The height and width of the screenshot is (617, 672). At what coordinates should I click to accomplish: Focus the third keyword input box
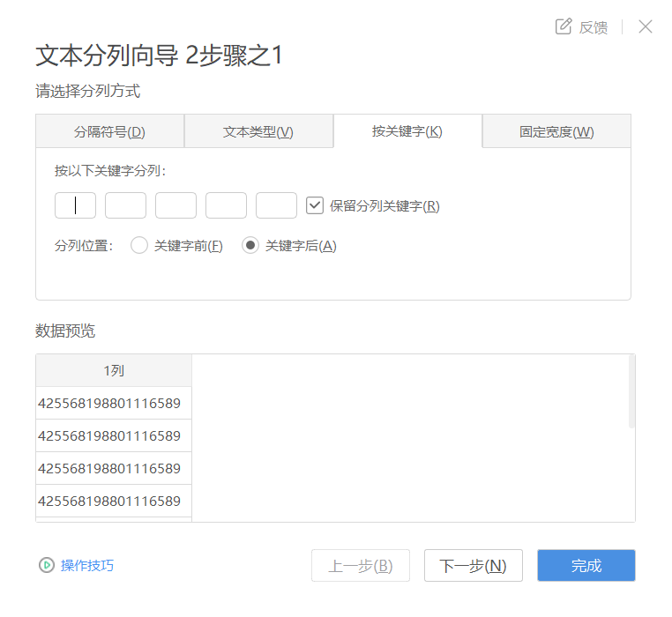click(x=175, y=205)
